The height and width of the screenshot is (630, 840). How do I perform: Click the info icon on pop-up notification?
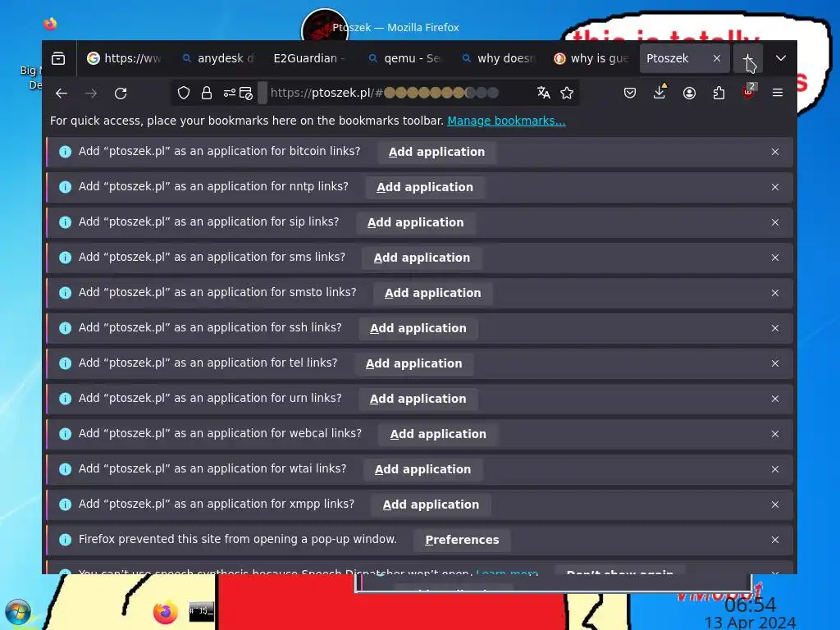tap(66, 540)
